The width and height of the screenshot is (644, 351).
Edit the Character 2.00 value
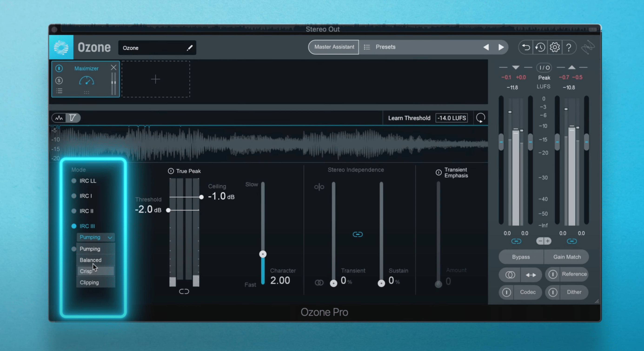pyautogui.click(x=280, y=281)
